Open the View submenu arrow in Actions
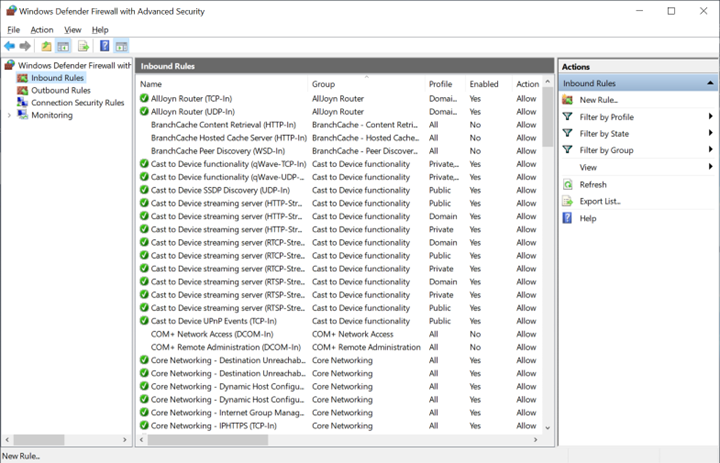 click(710, 167)
